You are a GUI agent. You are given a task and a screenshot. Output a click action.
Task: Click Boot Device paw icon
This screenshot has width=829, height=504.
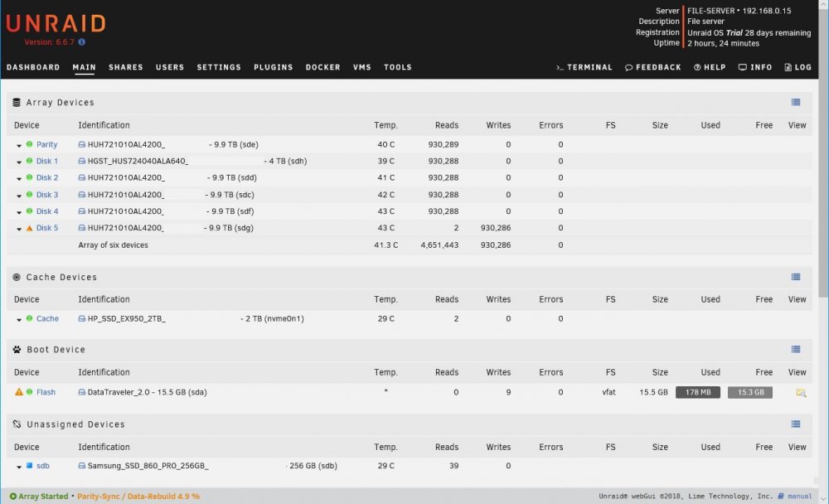(x=17, y=350)
